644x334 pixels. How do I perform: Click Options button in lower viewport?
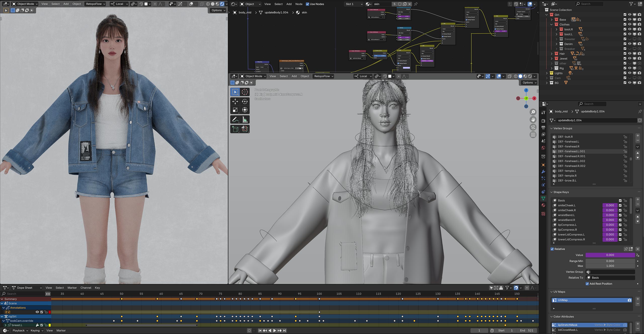[529, 82]
